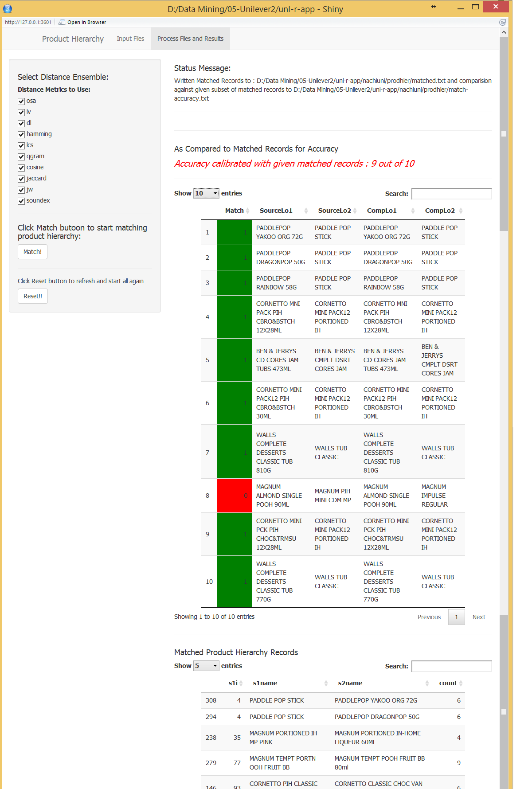This screenshot has height=789, width=532.
Task: Click the green Match cell in row 10
Action: point(234,582)
